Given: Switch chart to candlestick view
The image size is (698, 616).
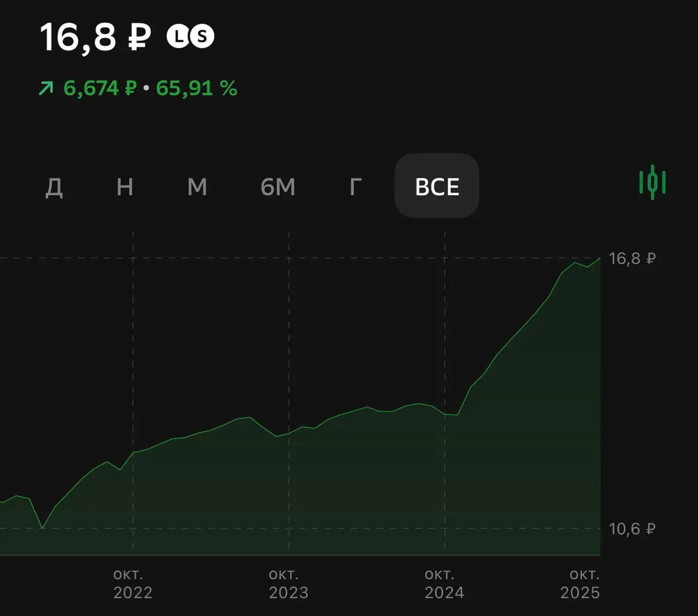Looking at the screenshot, I should coord(652,183).
